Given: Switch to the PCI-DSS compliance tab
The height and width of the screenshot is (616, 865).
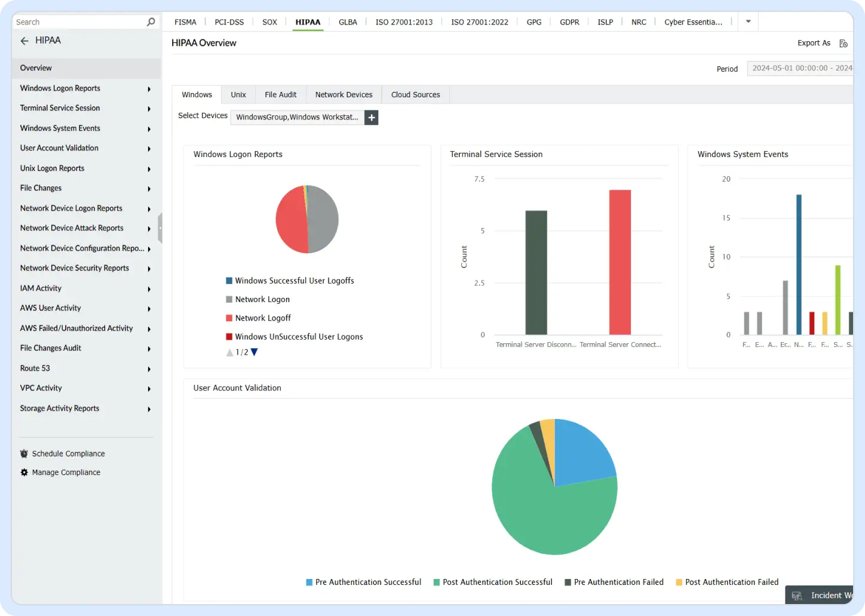Looking at the screenshot, I should coord(229,22).
